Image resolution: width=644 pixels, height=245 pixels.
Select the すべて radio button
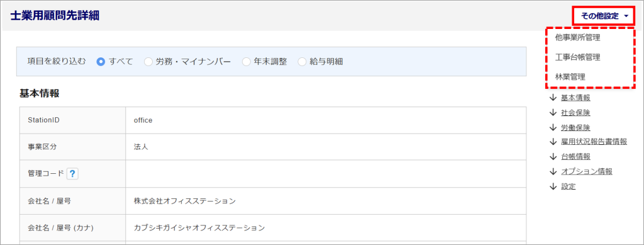(x=101, y=62)
